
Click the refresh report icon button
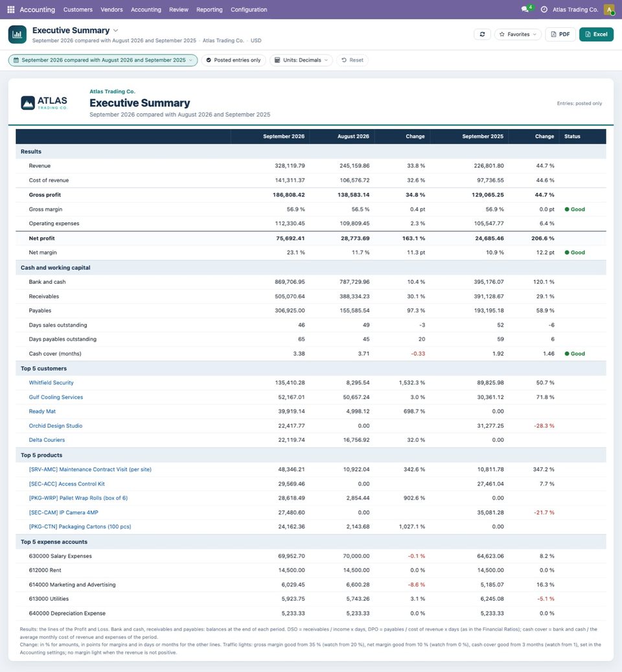pos(482,34)
